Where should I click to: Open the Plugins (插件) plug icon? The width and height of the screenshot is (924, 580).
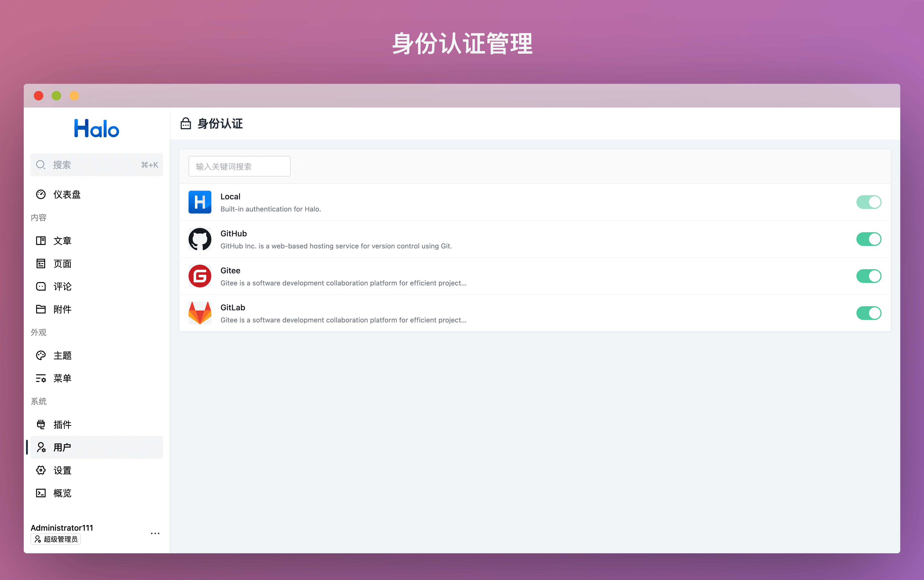[x=41, y=424]
